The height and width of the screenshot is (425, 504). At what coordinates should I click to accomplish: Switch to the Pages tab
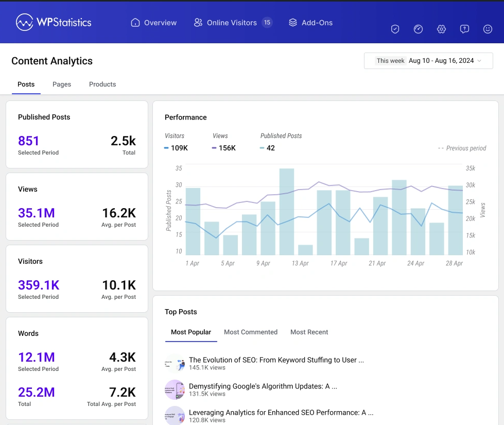tap(62, 84)
